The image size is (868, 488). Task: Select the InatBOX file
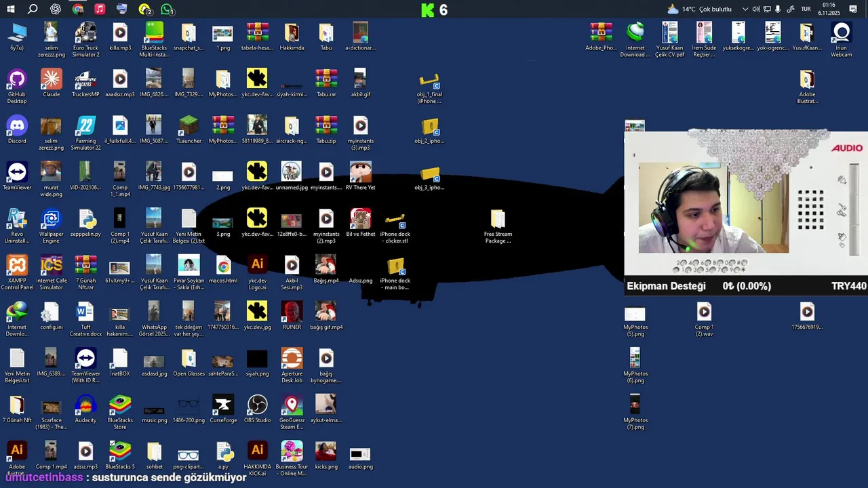[x=120, y=363]
